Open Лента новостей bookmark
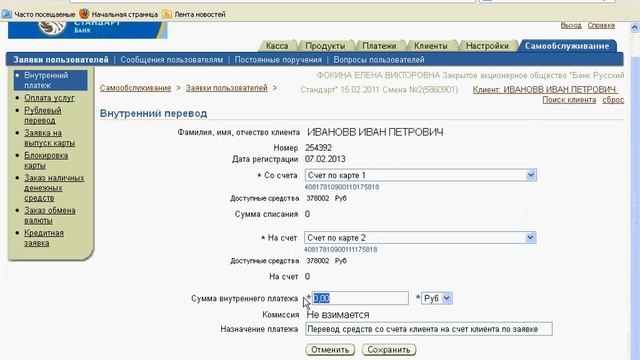The height and width of the screenshot is (360, 640). pos(194,14)
